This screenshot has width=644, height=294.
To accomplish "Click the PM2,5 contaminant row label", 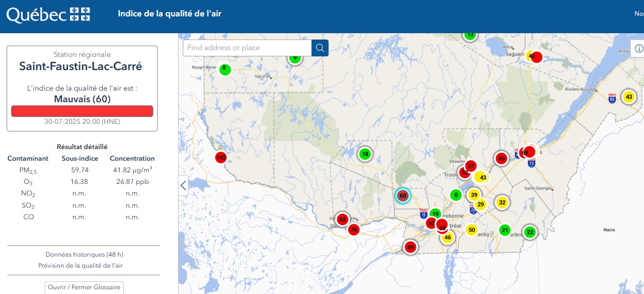I will pos(28,170).
